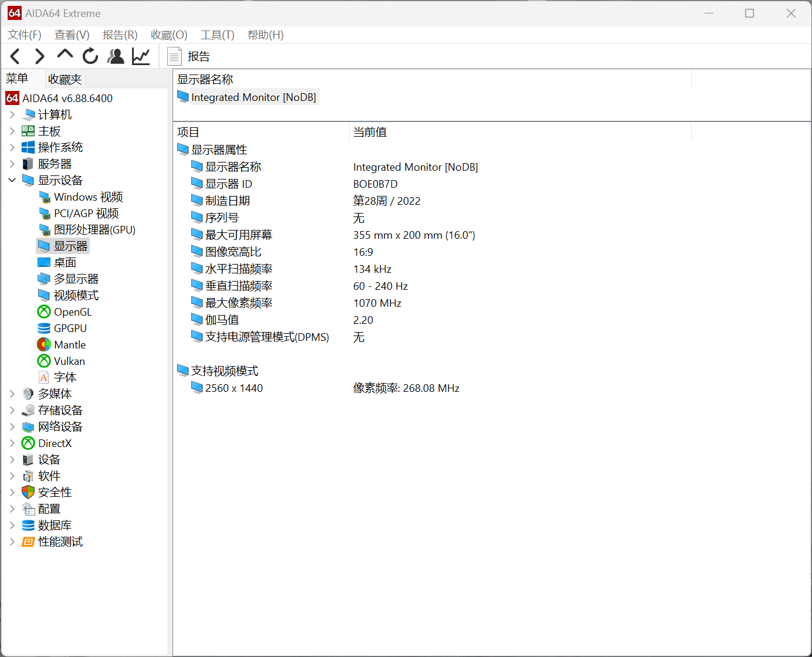
Task: Switch to the 菜单 tab
Action: (17, 79)
